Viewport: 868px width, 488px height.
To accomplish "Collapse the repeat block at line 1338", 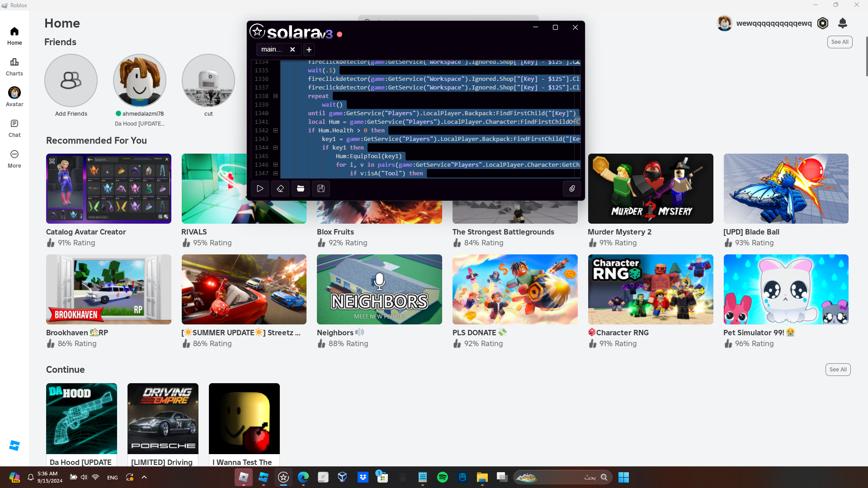I will pyautogui.click(x=275, y=96).
